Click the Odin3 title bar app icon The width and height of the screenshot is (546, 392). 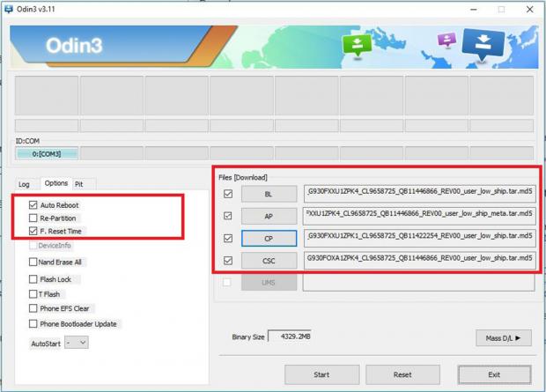coord(10,10)
